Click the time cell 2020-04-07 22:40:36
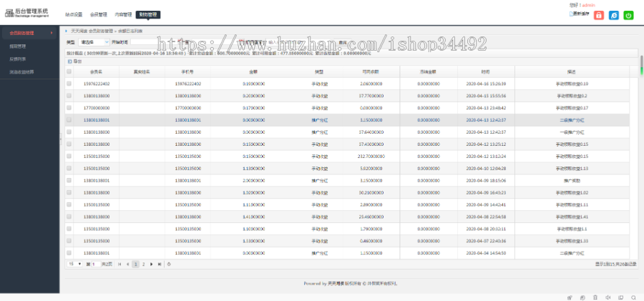The width and height of the screenshot is (644, 301). pyautogui.click(x=486, y=241)
